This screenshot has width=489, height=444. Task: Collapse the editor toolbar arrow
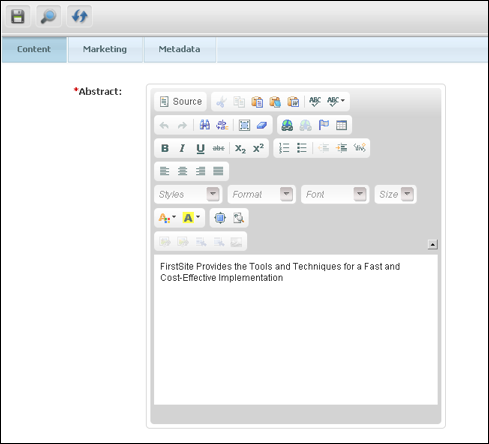coord(432,245)
